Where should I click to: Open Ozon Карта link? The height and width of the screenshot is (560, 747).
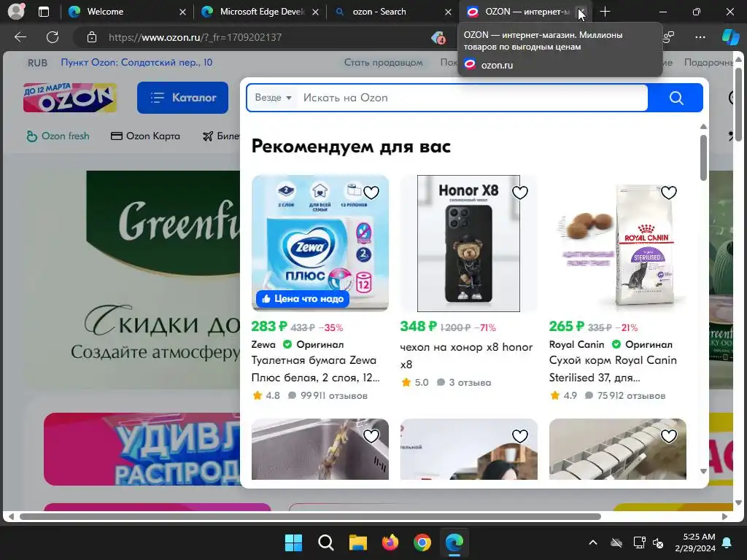tap(145, 136)
